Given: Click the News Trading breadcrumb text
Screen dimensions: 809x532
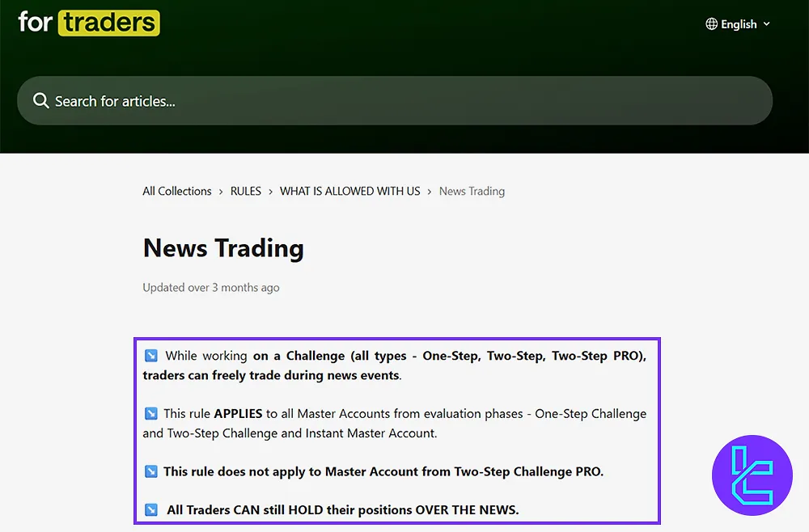Looking at the screenshot, I should click(x=472, y=192).
